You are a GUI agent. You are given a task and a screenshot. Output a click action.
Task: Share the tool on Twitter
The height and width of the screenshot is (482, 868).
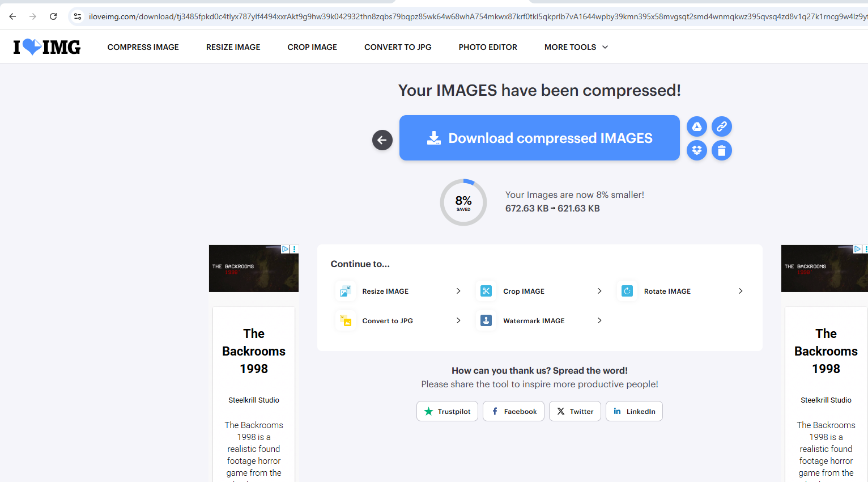[x=575, y=411]
